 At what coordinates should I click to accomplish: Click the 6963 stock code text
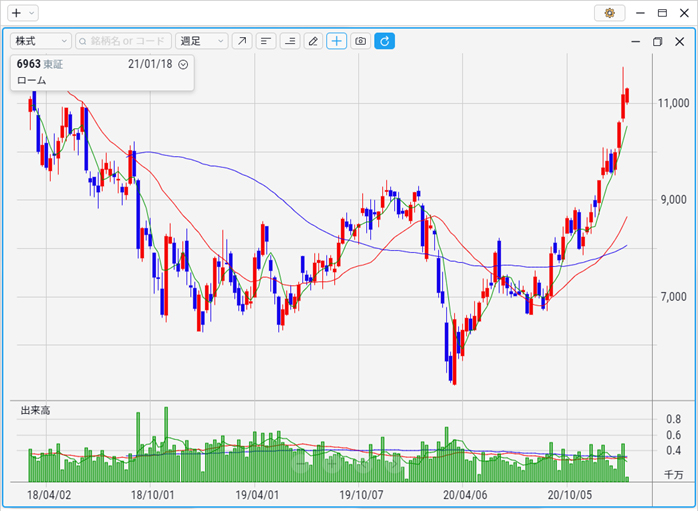click(x=28, y=64)
